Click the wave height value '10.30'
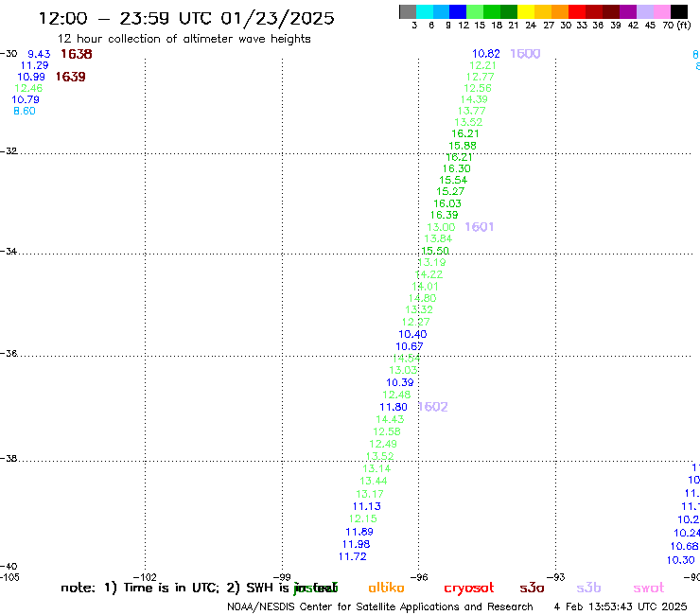This screenshot has height=615, width=700. click(681, 560)
